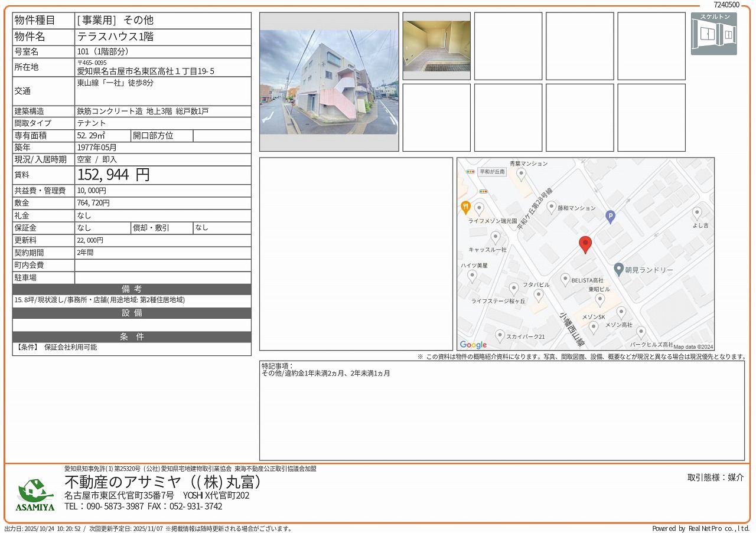
Task: Click the スカイパーク21 map pin
Action: pyautogui.click(x=500, y=336)
